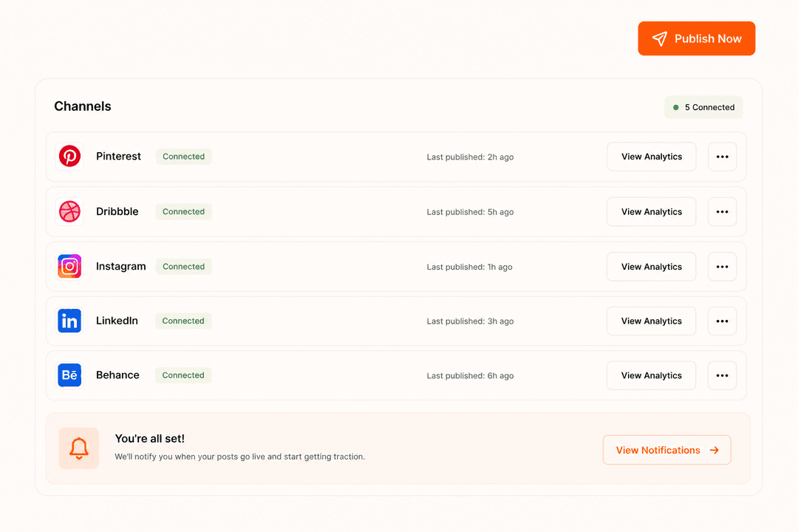View Analytics for Instagram
This screenshot has width=798, height=532.
(652, 267)
